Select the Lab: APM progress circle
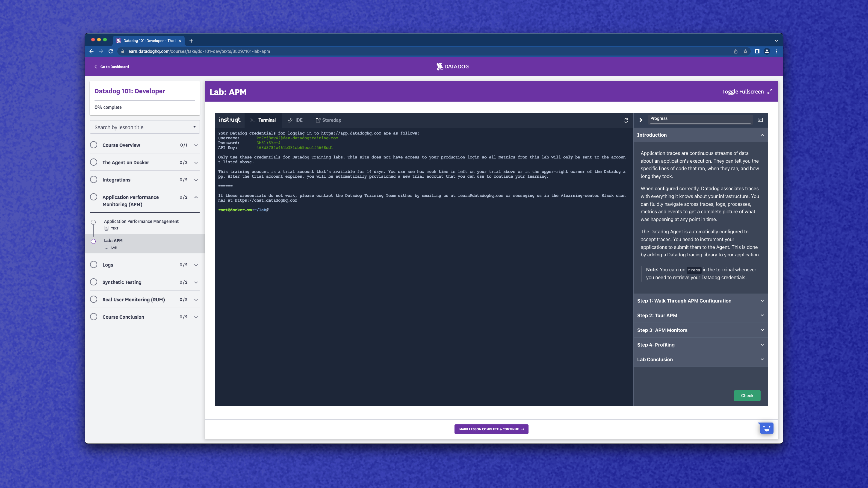Image resolution: width=868 pixels, height=488 pixels. (x=93, y=241)
